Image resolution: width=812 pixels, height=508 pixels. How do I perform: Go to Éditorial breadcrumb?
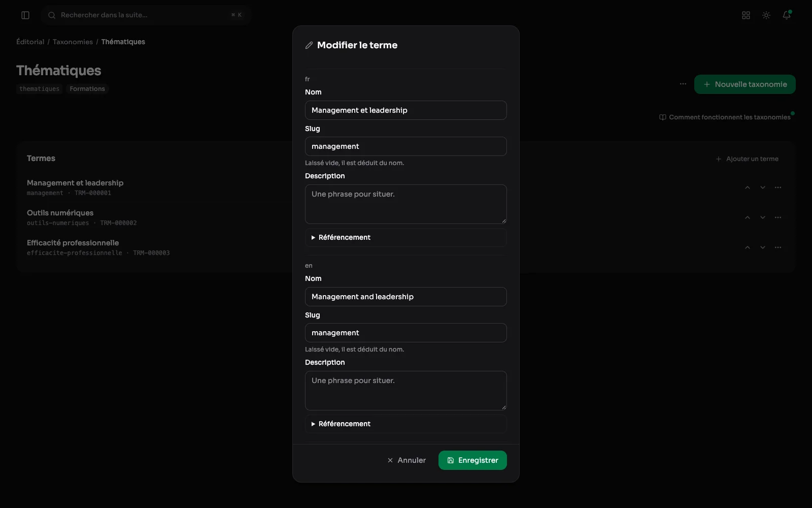click(30, 42)
